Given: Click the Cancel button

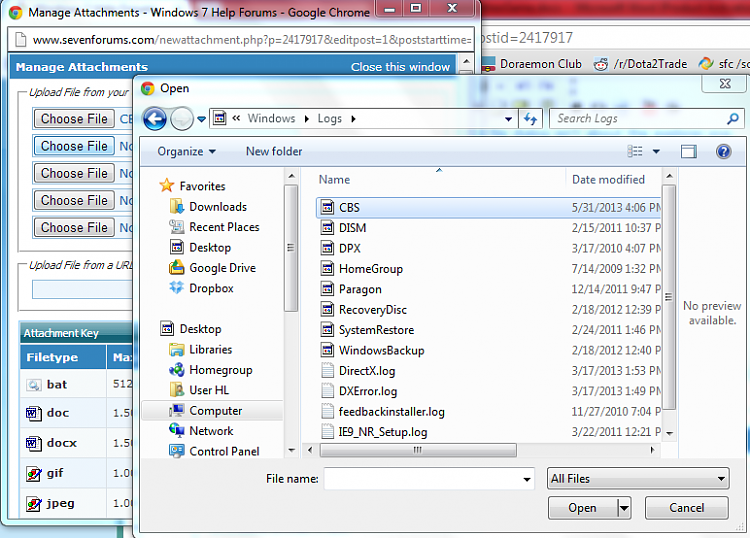Looking at the screenshot, I should point(686,508).
